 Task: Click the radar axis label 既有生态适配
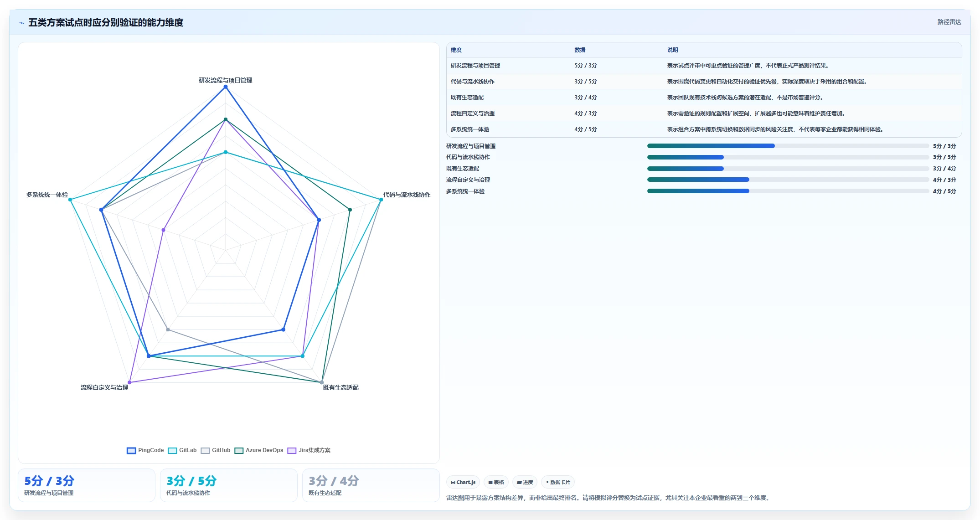340,387
